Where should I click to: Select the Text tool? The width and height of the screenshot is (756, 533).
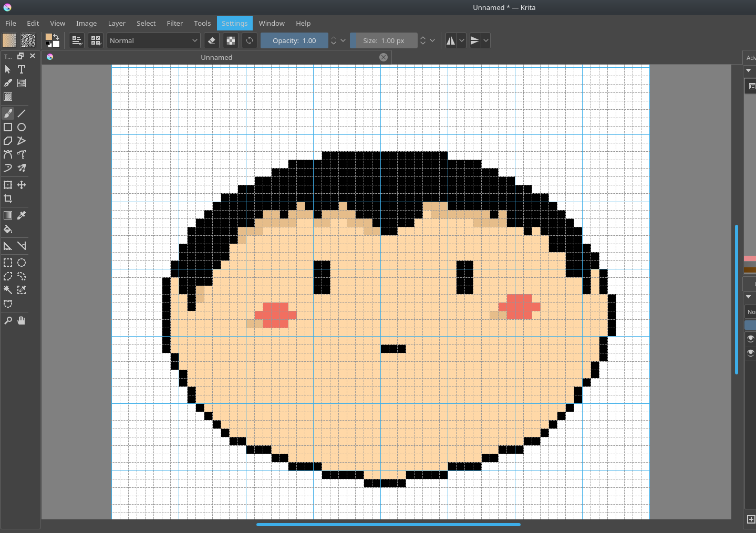point(22,69)
